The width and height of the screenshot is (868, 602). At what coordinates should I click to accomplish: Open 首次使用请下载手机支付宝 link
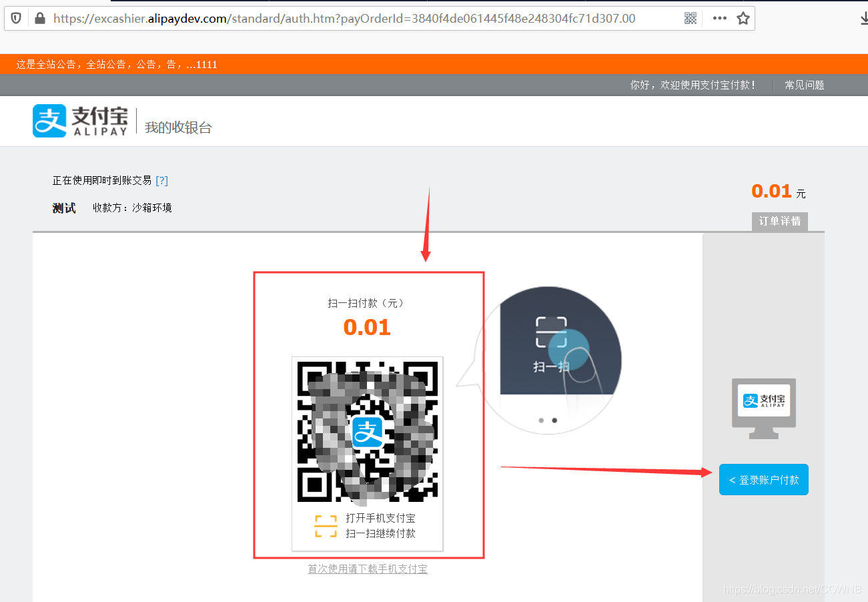[x=368, y=569]
